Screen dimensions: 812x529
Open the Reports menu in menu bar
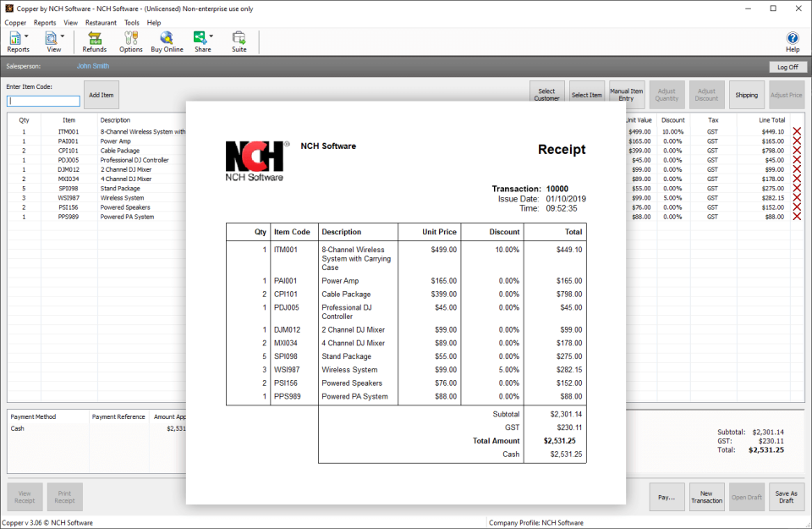tap(45, 23)
